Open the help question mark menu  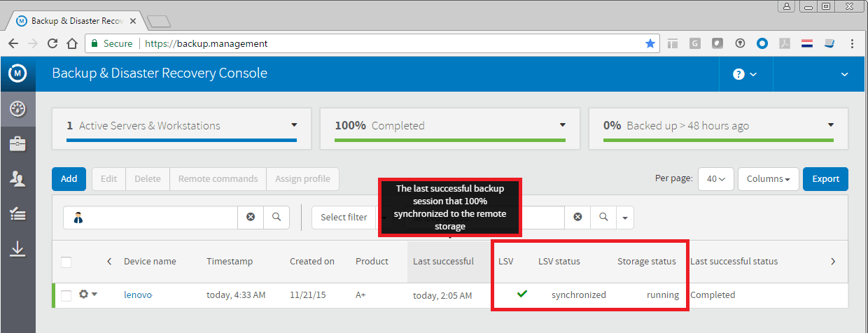745,74
